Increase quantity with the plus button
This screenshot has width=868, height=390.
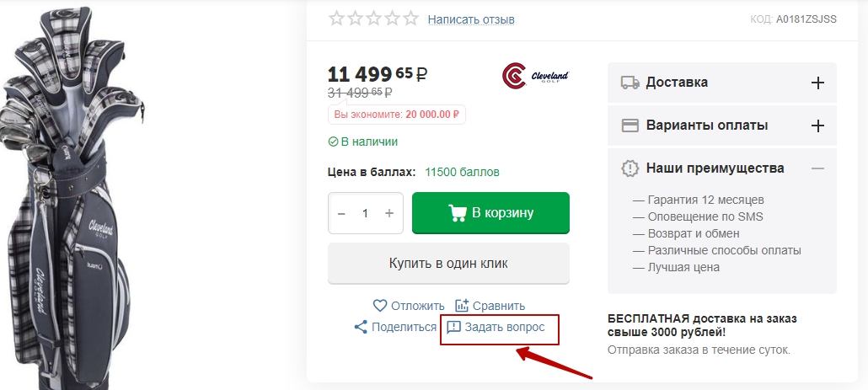(x=389, y=214)
